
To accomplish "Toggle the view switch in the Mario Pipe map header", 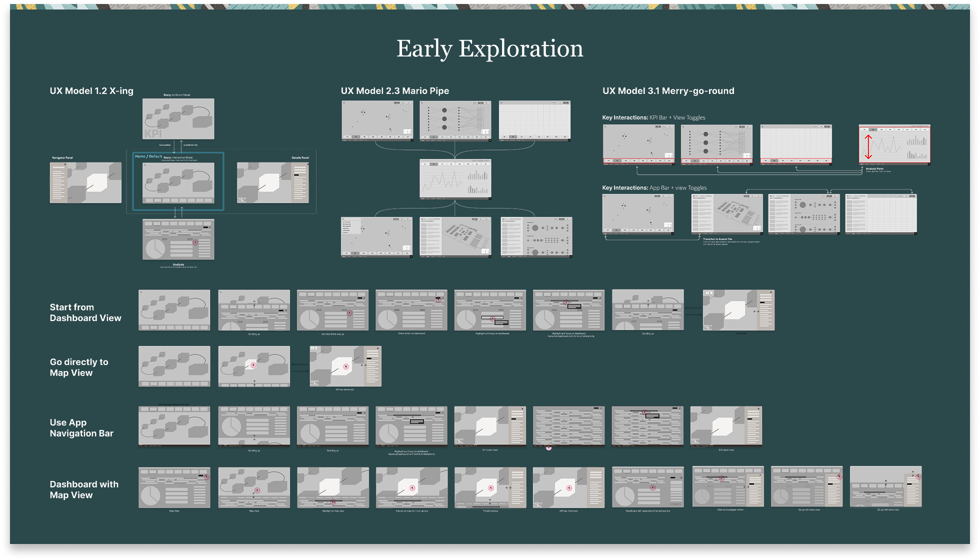I will point(397,102).
